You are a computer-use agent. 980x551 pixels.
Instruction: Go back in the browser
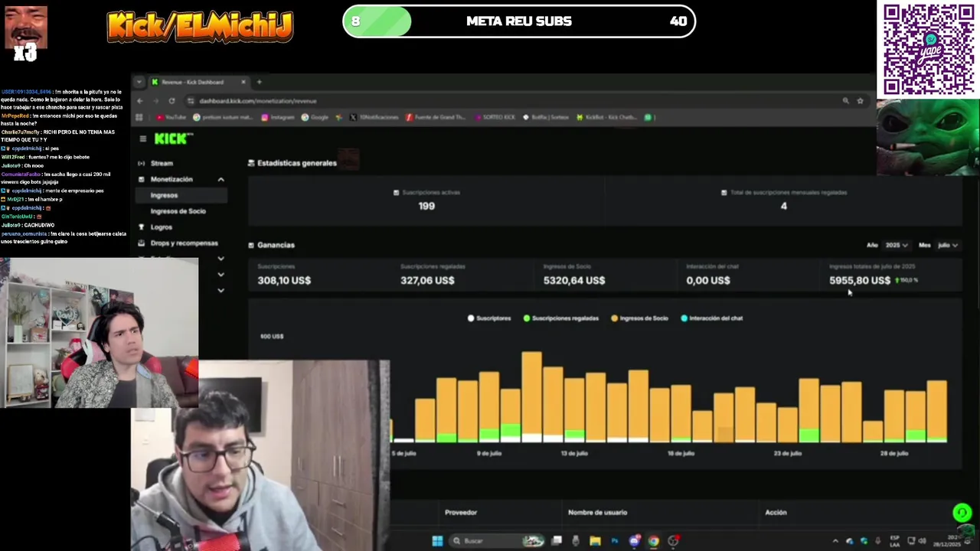pyautogui.click(x=140, y=101)
